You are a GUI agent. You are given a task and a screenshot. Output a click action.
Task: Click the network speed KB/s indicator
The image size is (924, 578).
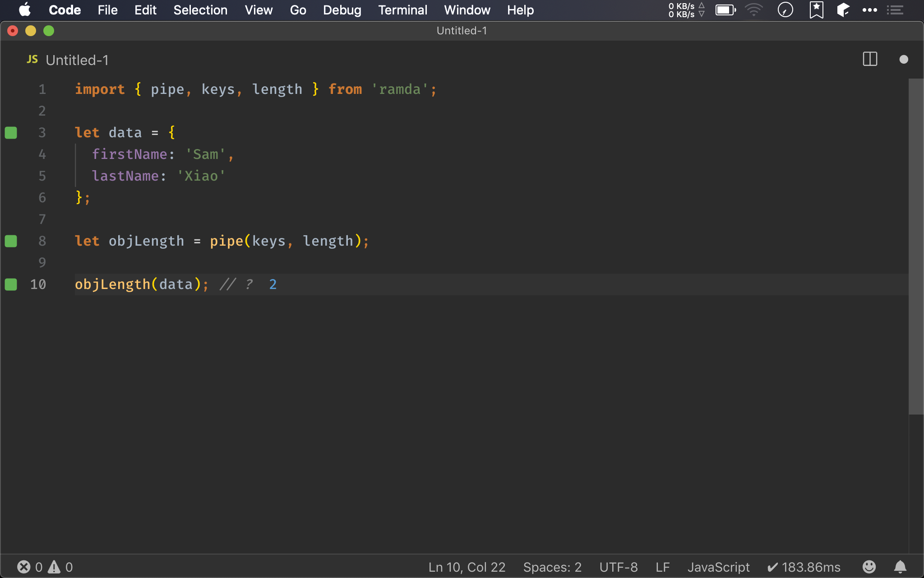point(686,10)
